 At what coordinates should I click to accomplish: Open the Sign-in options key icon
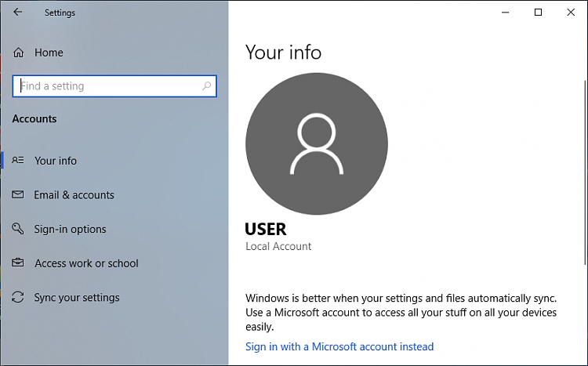[17, 228]
